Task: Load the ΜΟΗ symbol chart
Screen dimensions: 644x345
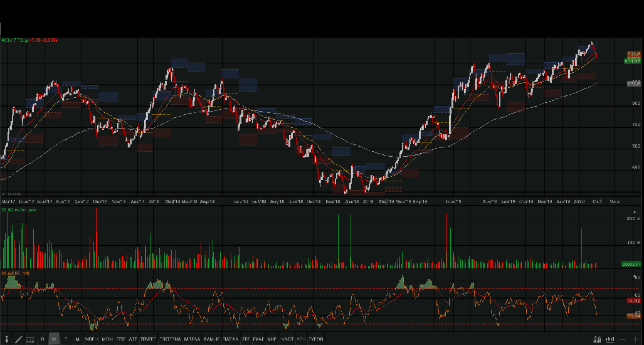Action: 107,339
